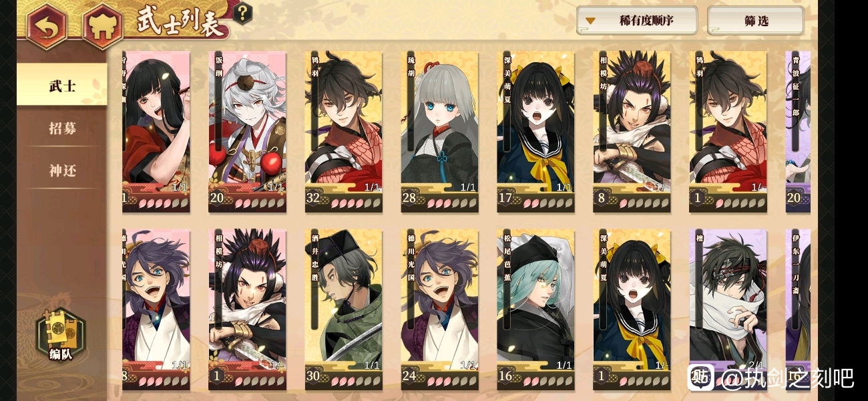Screen dimensions: 868x401
Task: Choose the 鸦羽 level 32 card
Action: tap(343, 132)
